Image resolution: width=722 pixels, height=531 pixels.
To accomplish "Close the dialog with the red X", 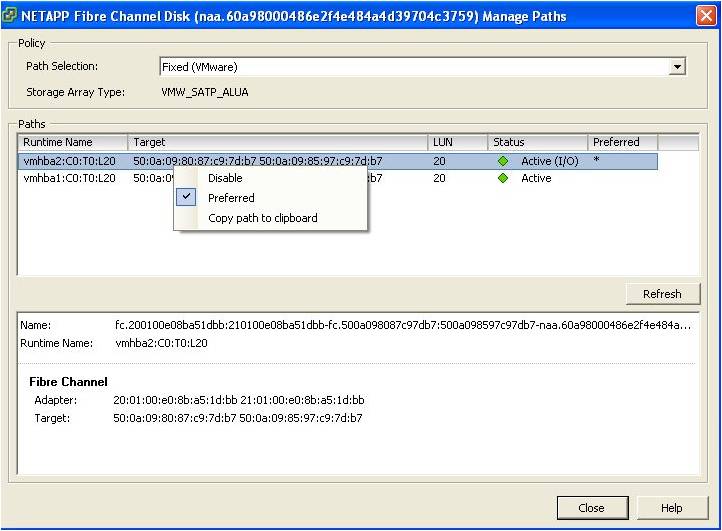I will tap(705, 15).
